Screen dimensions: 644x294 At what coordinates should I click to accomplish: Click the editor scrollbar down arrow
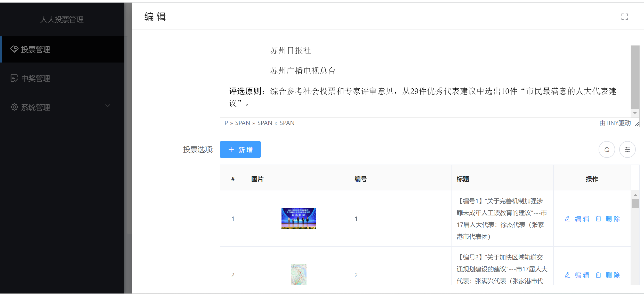(635, 113)
